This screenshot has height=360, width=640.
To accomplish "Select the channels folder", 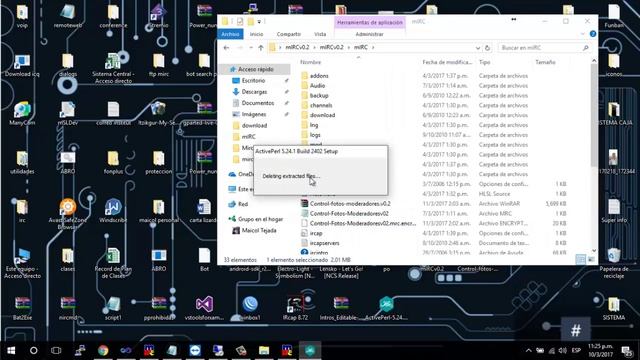I will 321,105.
